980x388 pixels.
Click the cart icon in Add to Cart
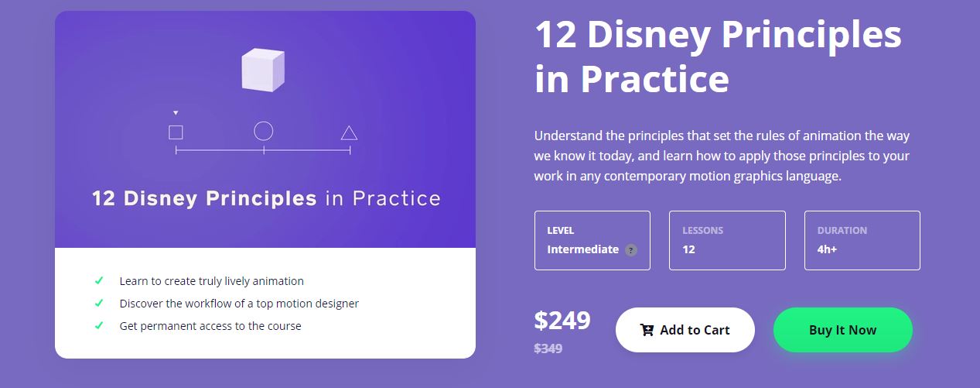pyautogui.click(x=647, y=330)
